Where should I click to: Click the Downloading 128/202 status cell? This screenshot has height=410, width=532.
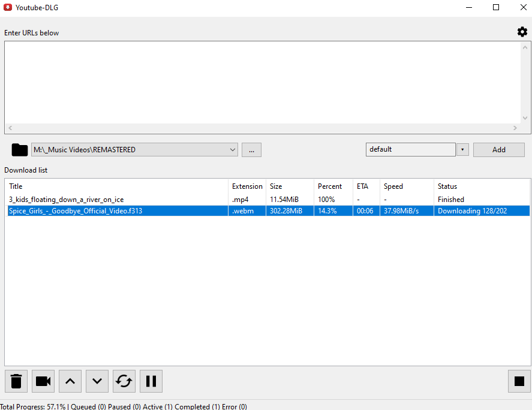click(472, 210)
